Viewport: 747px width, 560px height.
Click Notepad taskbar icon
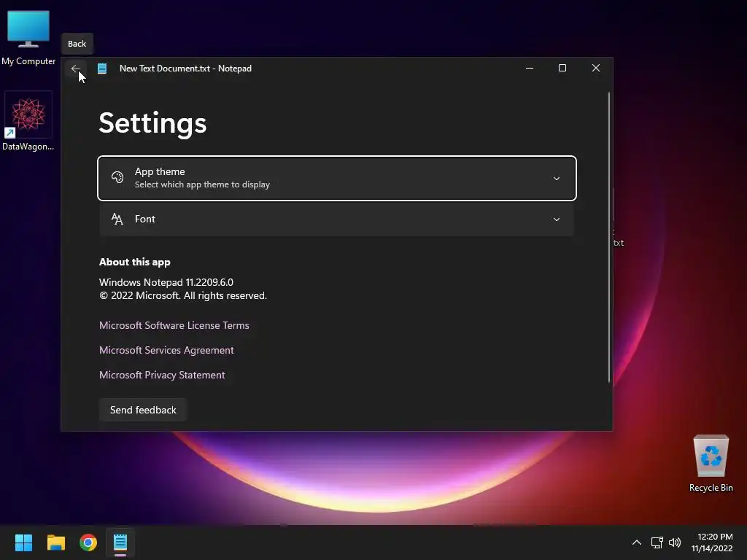pos(120,542)
